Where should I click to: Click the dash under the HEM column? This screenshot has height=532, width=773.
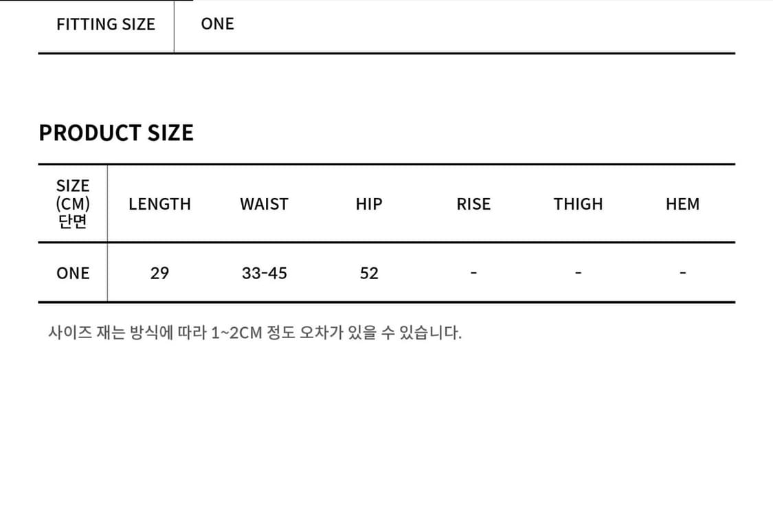[682, 273]
